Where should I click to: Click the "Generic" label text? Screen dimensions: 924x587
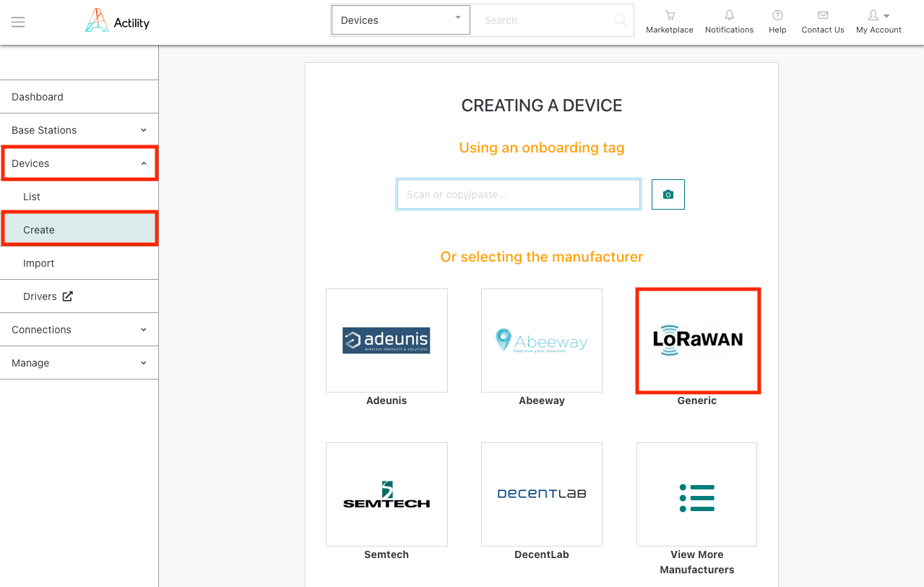[x=697, y=400]
